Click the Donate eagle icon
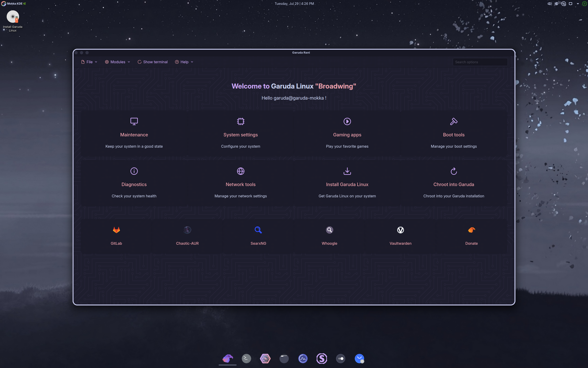588x368 pixels. (471, 230)
